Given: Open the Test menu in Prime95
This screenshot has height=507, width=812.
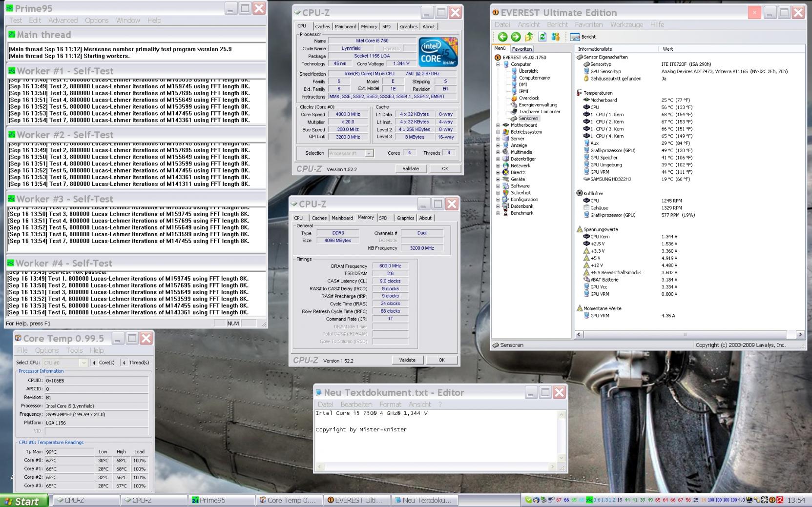Looking at the screenshot, I should point(16,20).
